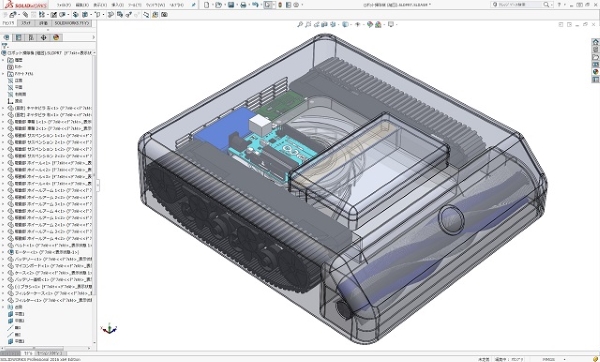600x362 pixels.
Task: Switch to the SOLIDWORKS アドイン tab
Action: (71, 23)
